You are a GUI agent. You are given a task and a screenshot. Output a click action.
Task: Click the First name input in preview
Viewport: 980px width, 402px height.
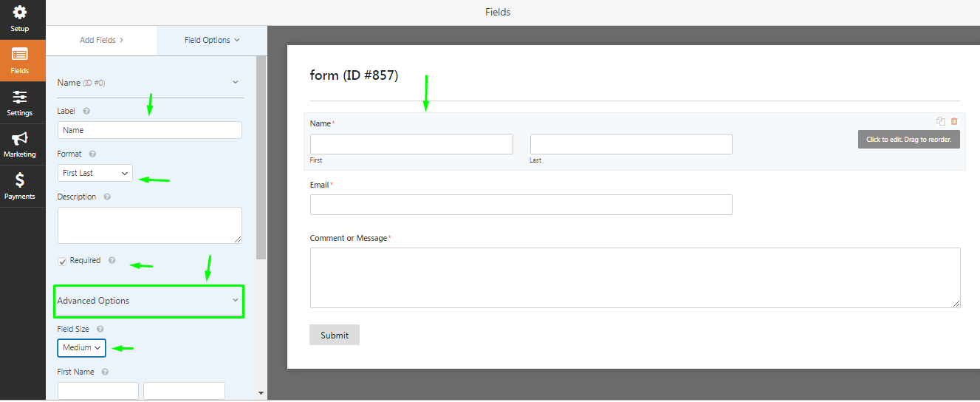(x=411, y=144)
